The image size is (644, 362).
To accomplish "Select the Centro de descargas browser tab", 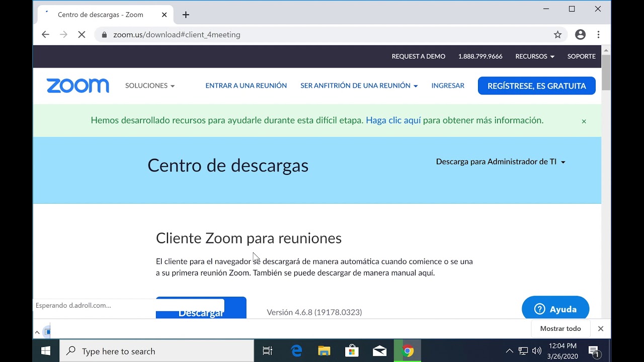I will 105,15.
